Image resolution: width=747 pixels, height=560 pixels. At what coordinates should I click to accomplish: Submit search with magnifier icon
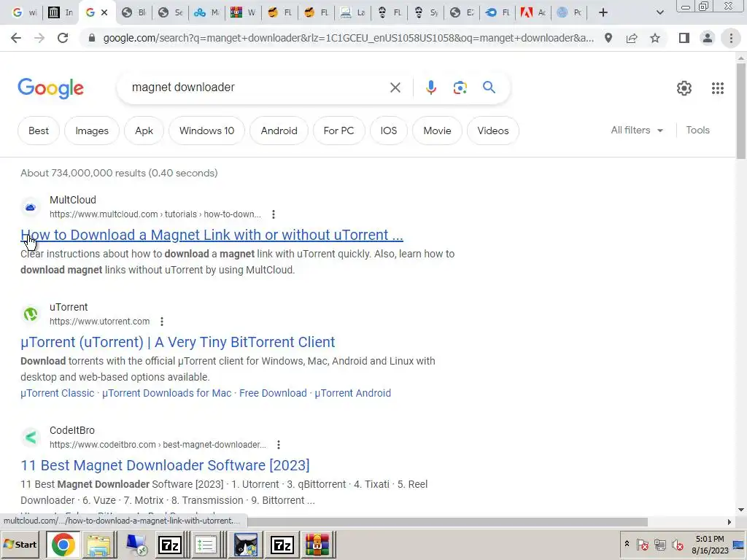point(489,87)
